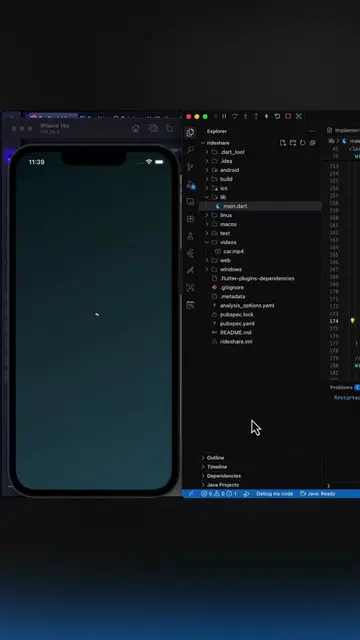Open the widget inspector in debug toolbar
Viewport: 360px width, 640px height.
tap(298, 116)
